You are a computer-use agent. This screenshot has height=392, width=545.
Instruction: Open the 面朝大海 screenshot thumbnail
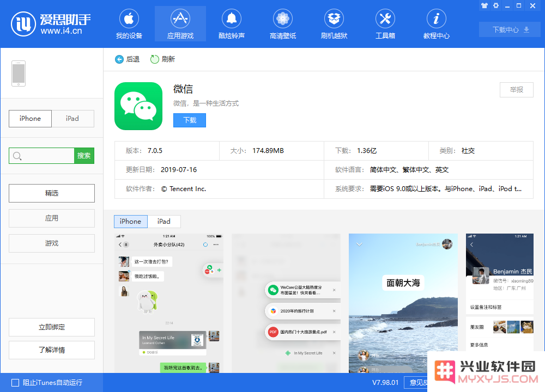(403, 303)
